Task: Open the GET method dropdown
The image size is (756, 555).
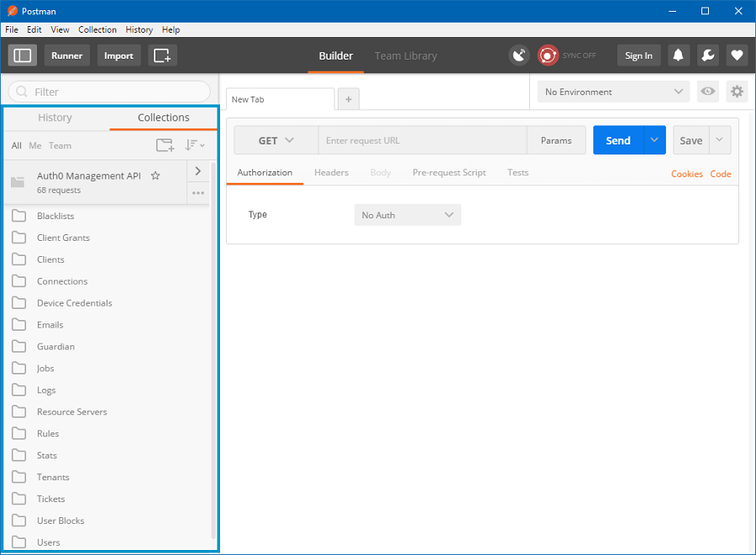Action: click(275, 139)
